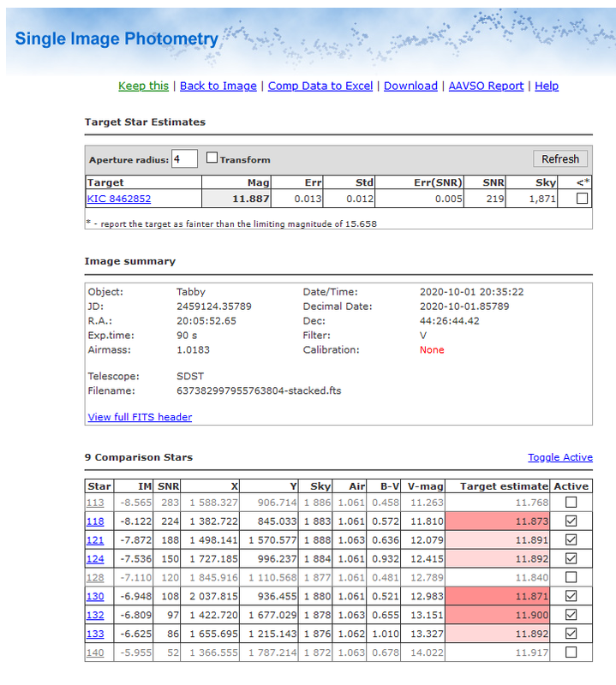Open comparison star 121 link
The image size is (616, 685).
(95, 540)
